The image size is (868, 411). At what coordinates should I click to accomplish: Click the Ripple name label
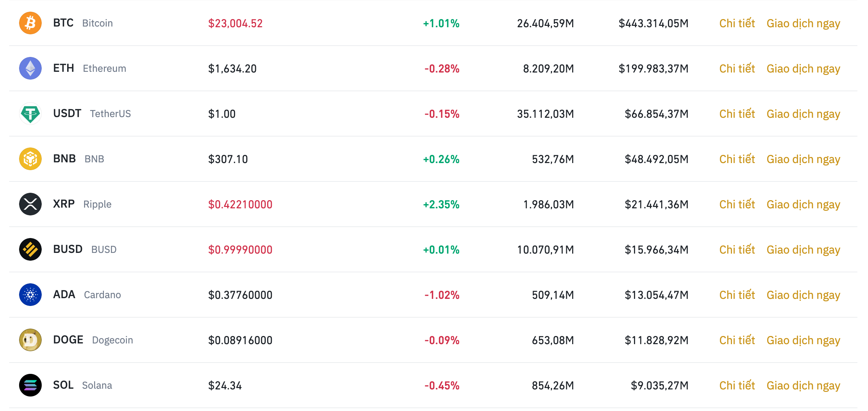point(97,204)
